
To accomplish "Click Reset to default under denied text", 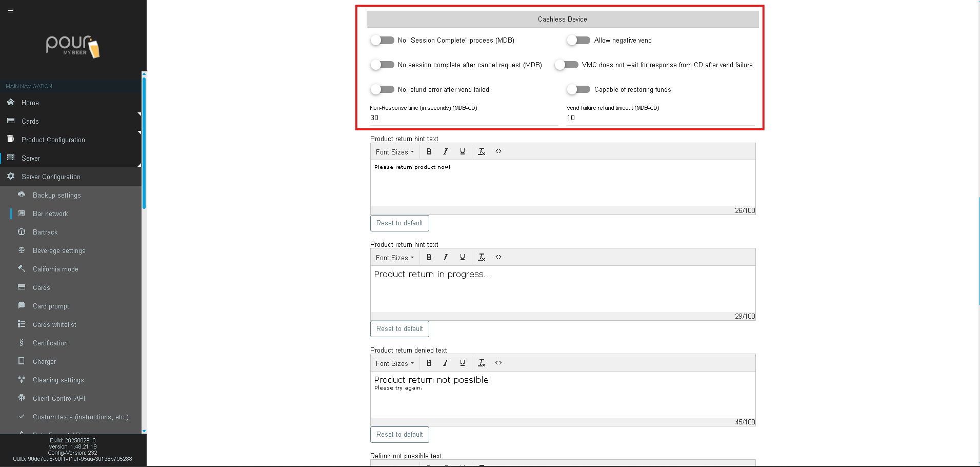I will [399, 435].
